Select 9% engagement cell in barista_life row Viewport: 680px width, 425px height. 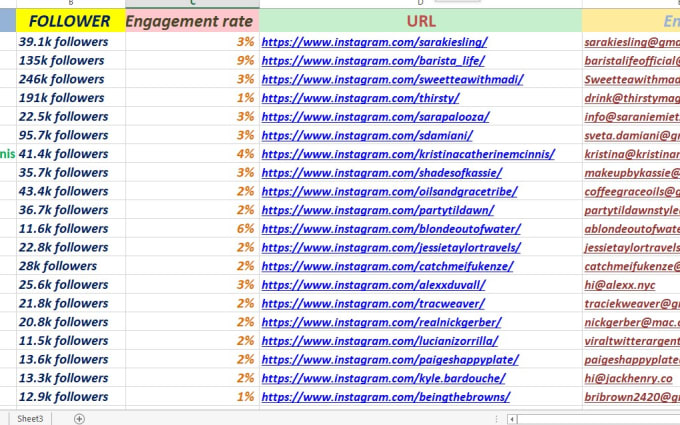tap(193, 60)
